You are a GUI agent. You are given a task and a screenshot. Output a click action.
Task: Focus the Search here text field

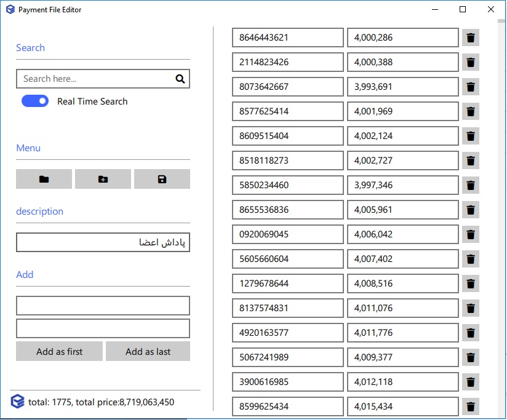[x=95, y=79]
